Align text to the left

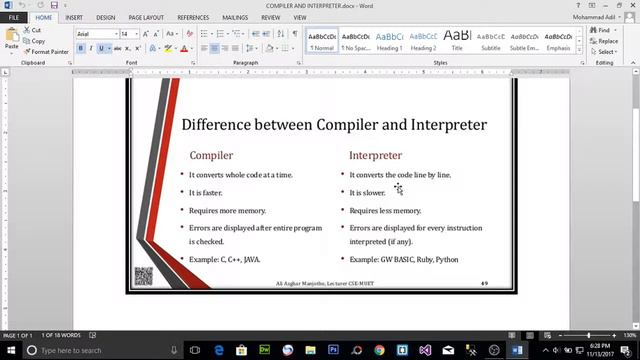204,49
